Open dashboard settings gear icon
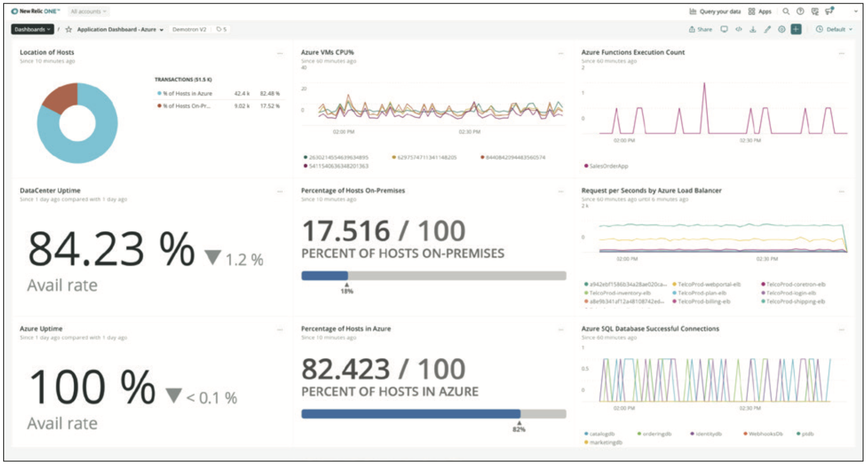The image size is (868, 466). (x=781, y=29)
